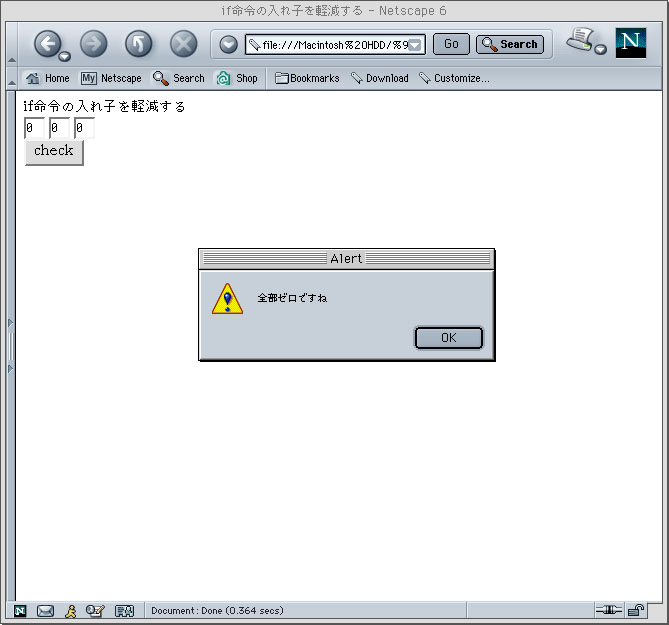Image resolution: width=669 pixels, height=625 pixels.
Task: Click the yellow warning icon in Alert
Action: [227, 299]
